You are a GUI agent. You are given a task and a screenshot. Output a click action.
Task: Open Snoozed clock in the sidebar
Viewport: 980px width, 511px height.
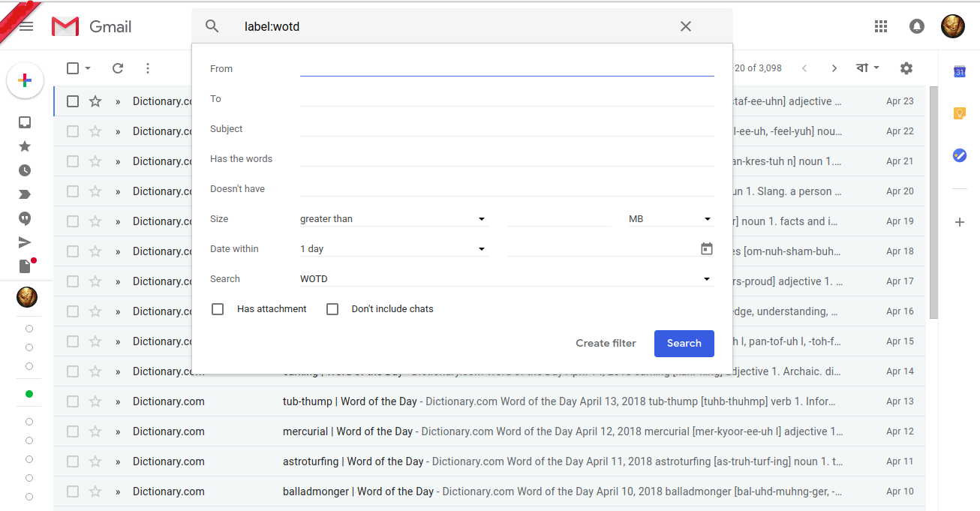click(25, 170)
